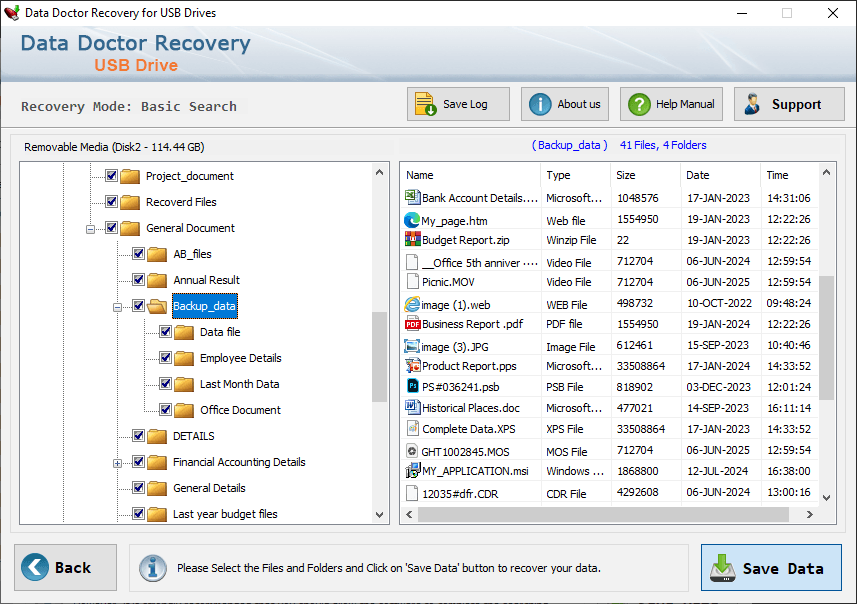The height and width of the screenshot is (604, 857).
Task: Click the installer icon of MY_APPLICATION.msi
Action: point(412,470)
